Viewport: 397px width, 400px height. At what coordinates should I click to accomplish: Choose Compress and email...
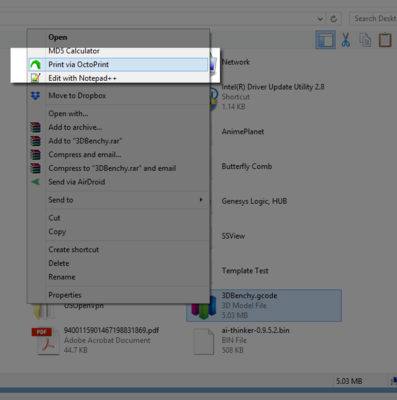pyautogui.click(x=118, y=155)
